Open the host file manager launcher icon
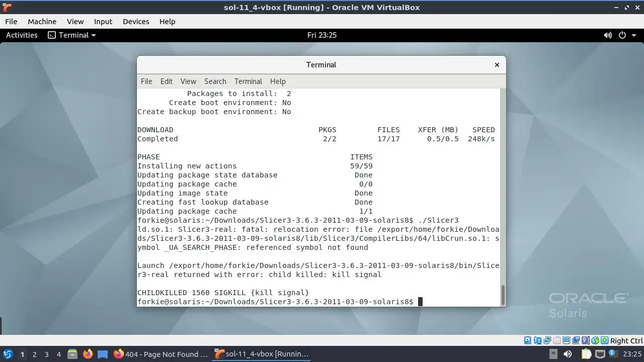 click(72, 354)
